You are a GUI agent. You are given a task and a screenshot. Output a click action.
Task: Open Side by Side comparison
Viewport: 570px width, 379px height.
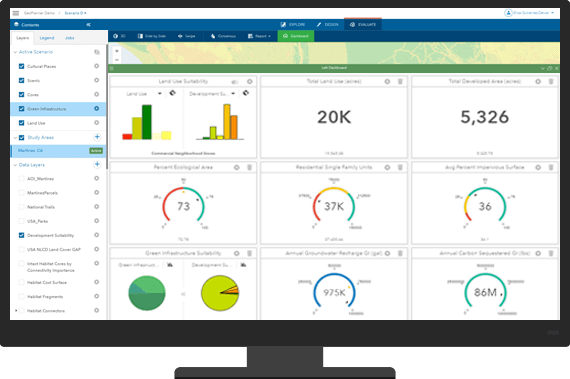152,36
